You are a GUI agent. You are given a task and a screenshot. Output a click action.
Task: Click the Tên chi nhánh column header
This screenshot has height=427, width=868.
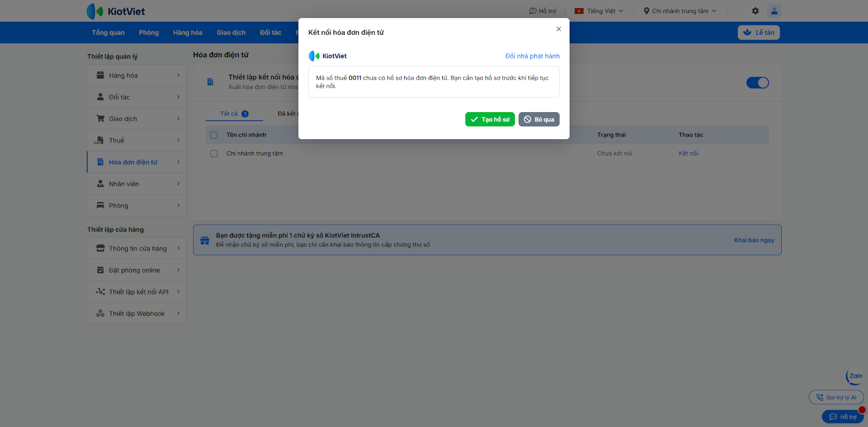point(246,135)
